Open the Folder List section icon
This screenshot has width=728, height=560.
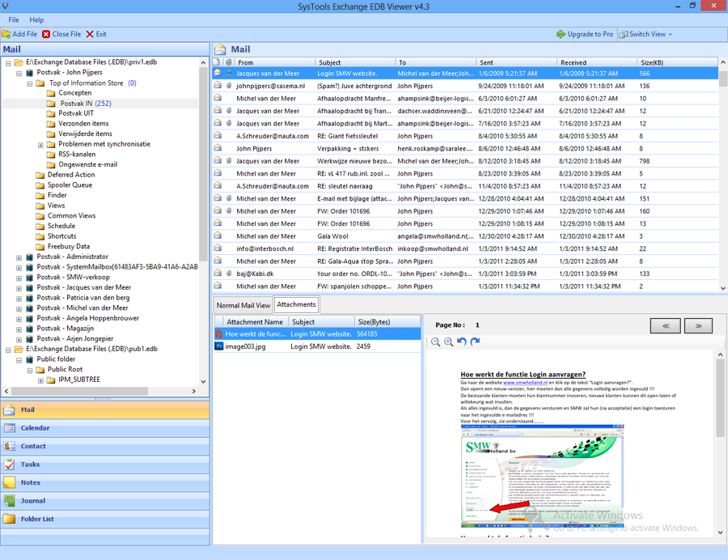[x=9, y=519]
